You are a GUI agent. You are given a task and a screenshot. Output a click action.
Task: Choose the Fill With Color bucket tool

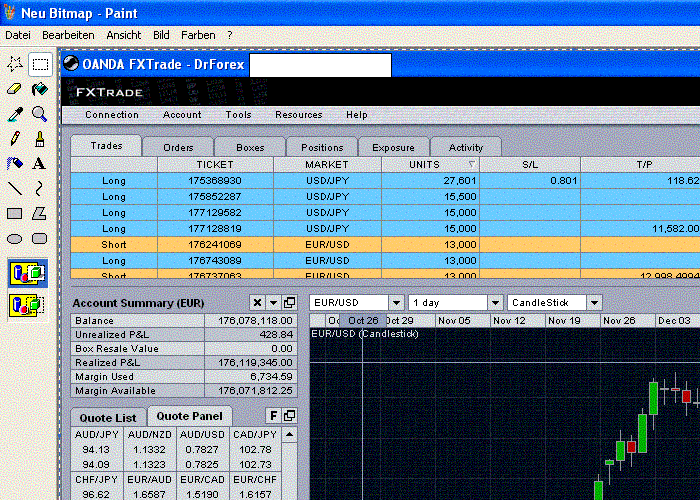pos(39,90)
